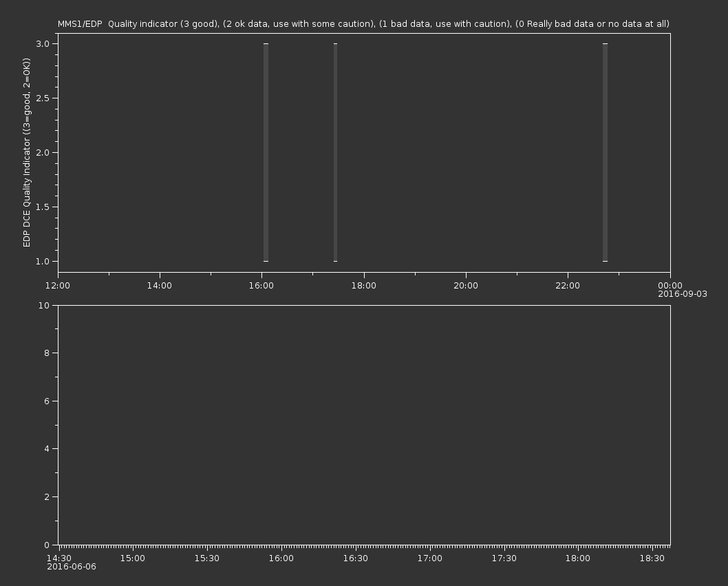
Task: Click the "14:30" tick label on the bottom plot
Action: pos(59,558)
